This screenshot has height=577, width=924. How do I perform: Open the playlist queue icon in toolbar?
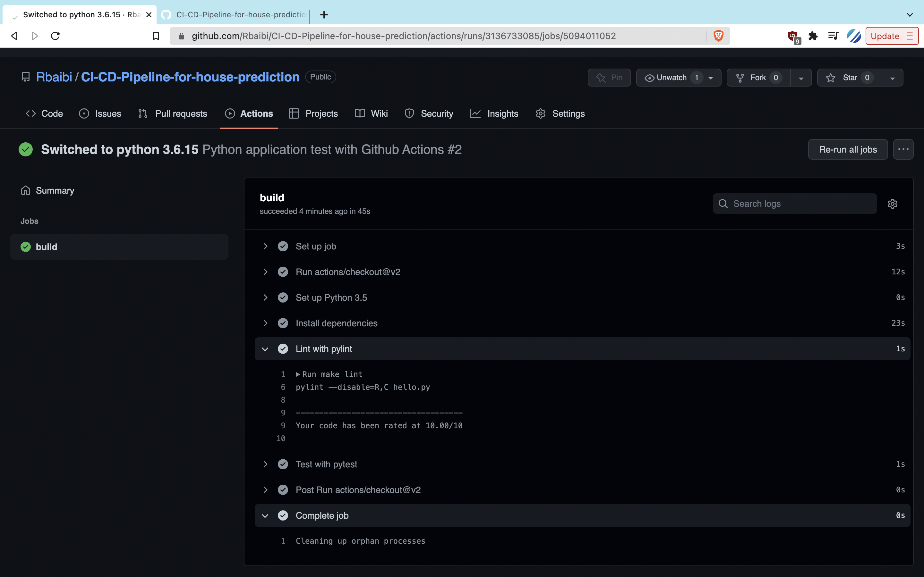(x=833, y=36)
